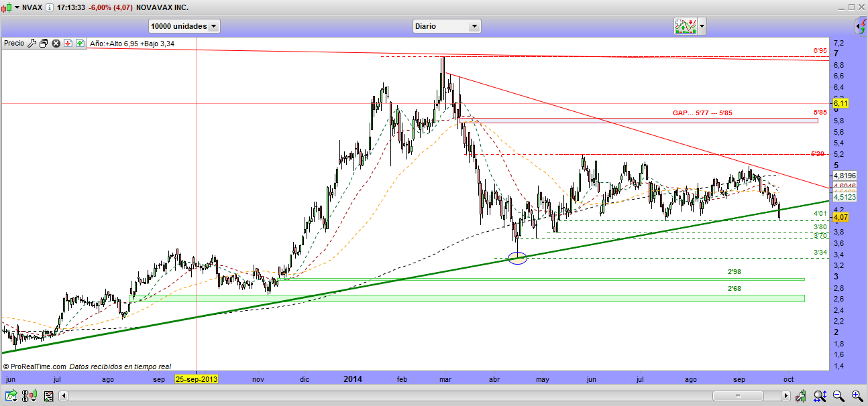Click the ProRealTime.com copyright text
868x406 pixels.
34,367
